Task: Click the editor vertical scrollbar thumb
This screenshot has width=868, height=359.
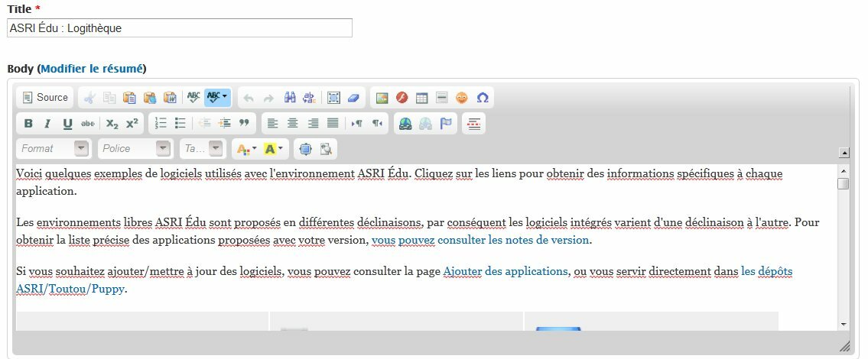Action: pyautogui.click(x=843, y=183)
